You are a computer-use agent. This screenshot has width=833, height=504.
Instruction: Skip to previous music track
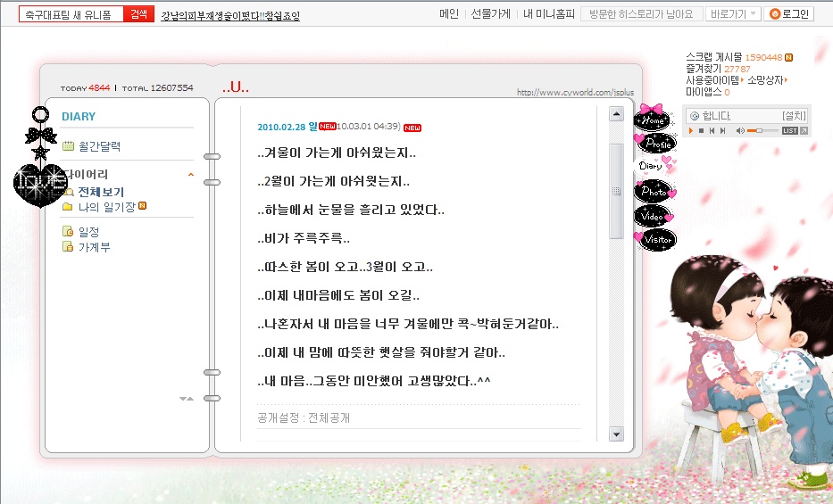pyautogui.click(x=712, y=130)
